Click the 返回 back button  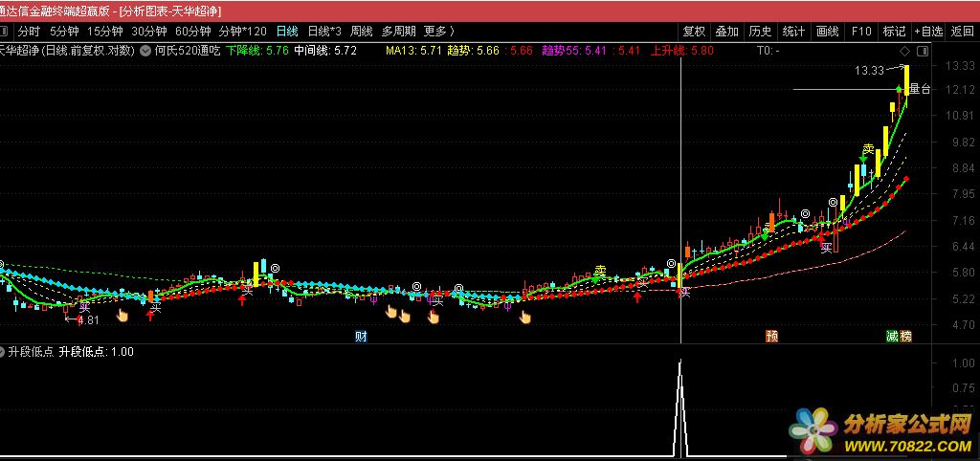tap(963, 31)
